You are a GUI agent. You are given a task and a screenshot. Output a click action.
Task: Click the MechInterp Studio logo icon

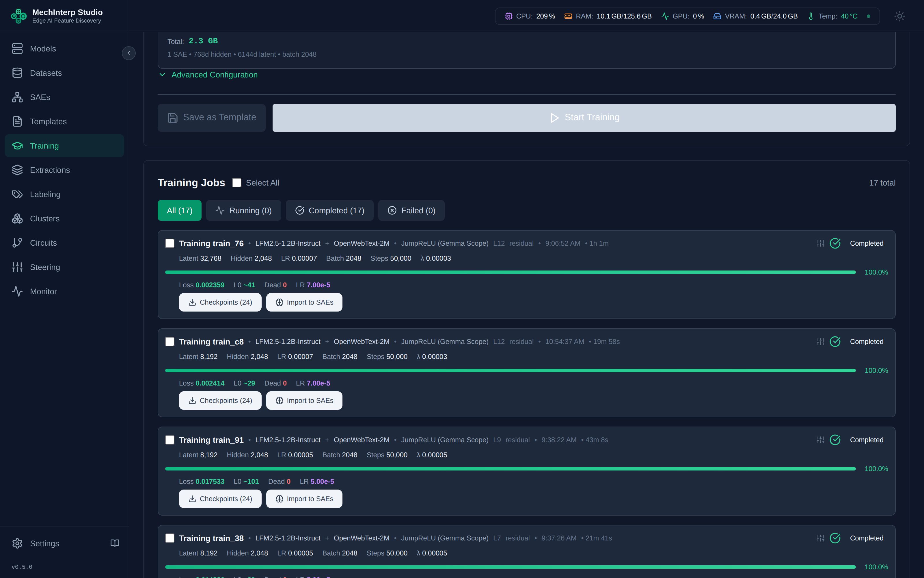pyautogui.click(x=18, y=16)
